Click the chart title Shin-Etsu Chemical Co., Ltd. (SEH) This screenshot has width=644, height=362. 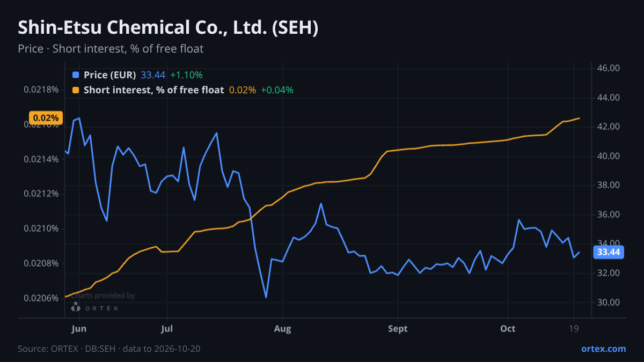point(168,27)
